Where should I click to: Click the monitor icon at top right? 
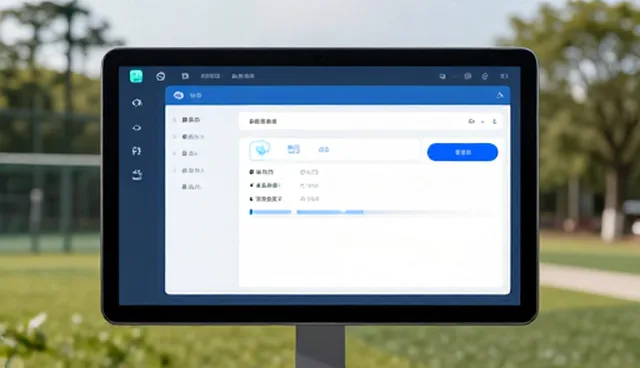pos(442,76)
